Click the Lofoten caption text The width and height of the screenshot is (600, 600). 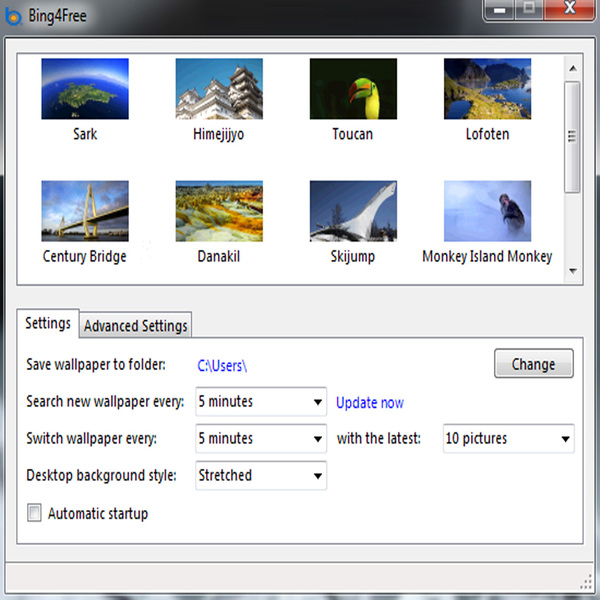(488, 134)
